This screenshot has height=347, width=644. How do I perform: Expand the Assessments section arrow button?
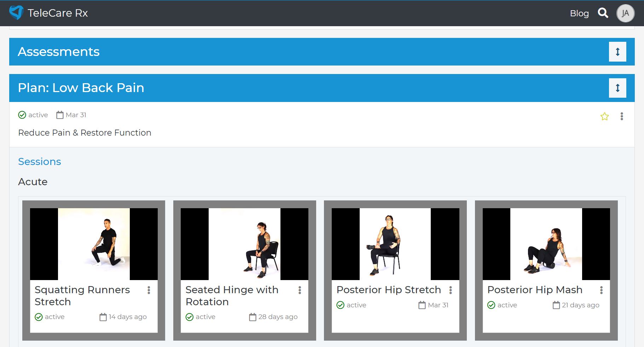(x=617, y=52)
